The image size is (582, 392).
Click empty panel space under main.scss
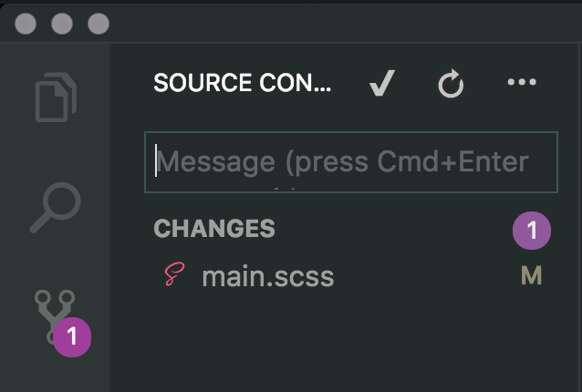pos(345,341)
